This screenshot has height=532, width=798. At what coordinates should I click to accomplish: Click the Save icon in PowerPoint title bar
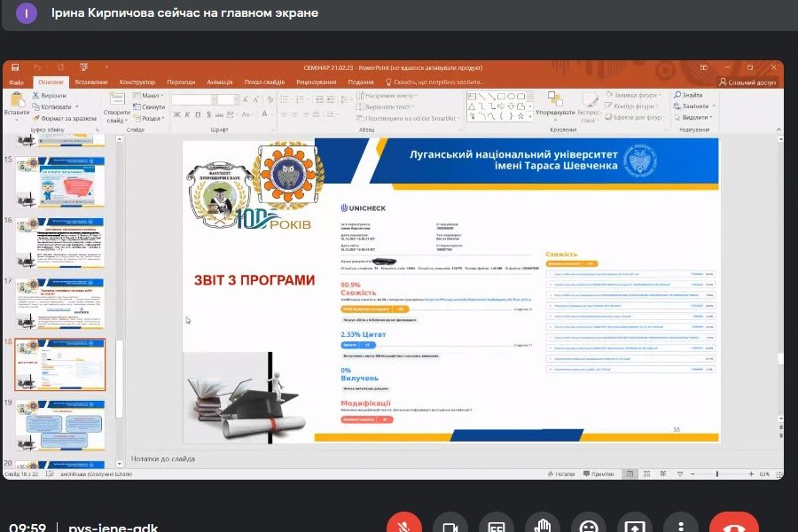[x=15, y=67]
